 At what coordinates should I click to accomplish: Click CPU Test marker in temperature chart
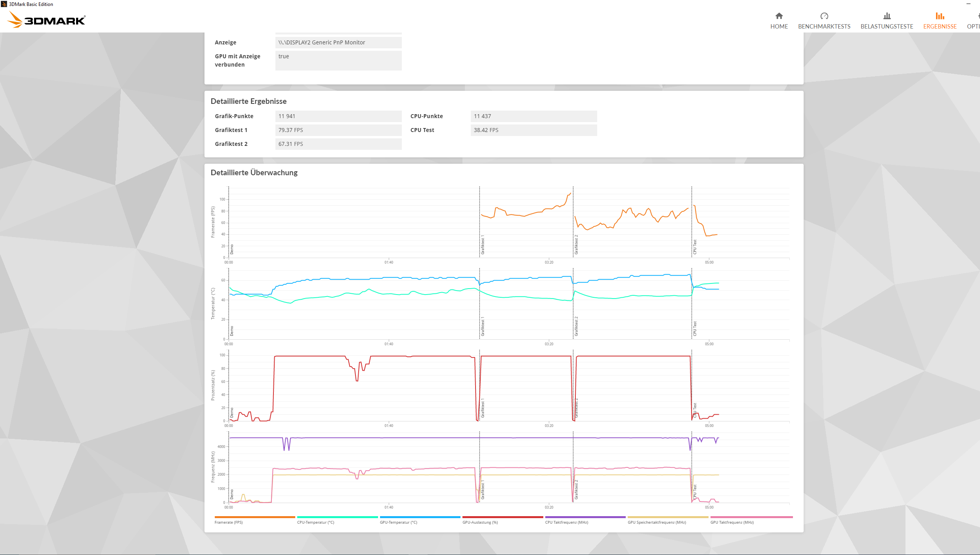coord(694,328)
